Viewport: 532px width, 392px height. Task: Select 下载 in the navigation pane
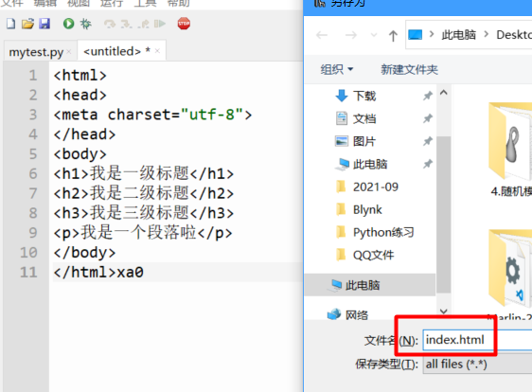point(364,96)
